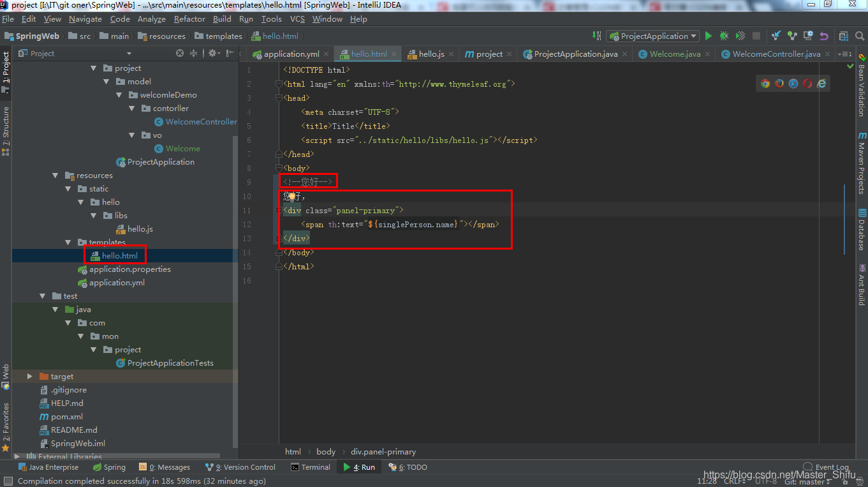Open the Spring tool window
This screenshot has width=868, height=487.
(x=109, y=467)
